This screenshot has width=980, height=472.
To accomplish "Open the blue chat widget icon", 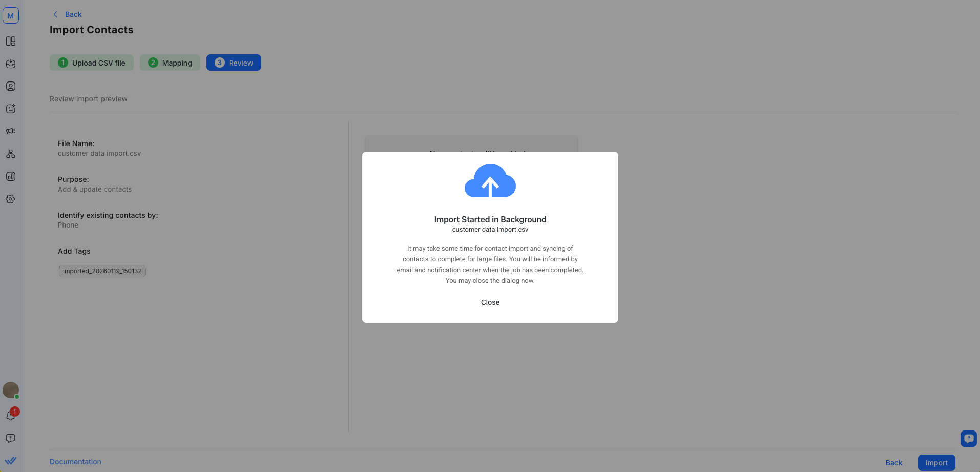I will (968, 439).
